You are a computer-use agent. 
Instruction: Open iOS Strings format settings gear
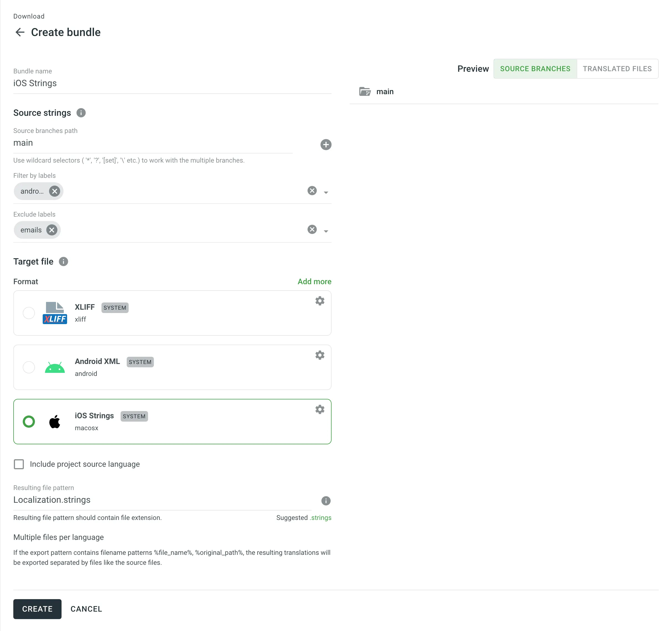tap(319, 409)
